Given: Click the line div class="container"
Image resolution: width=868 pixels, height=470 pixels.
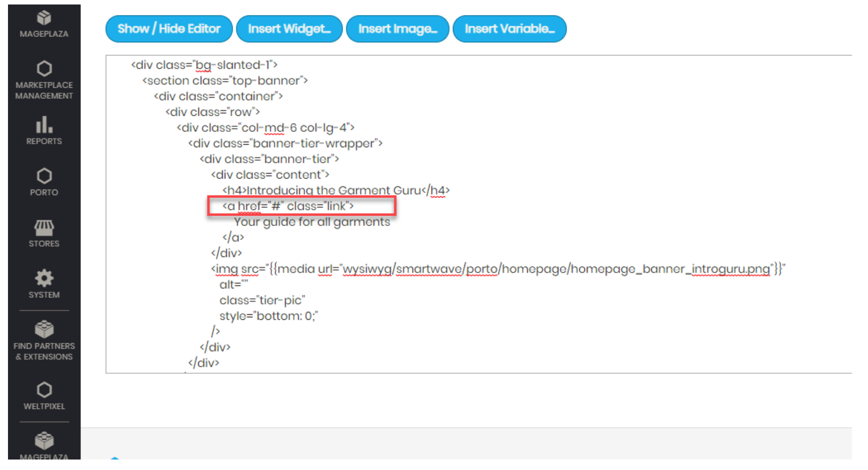Looking at the screenshot, I should tap(218, 96).
